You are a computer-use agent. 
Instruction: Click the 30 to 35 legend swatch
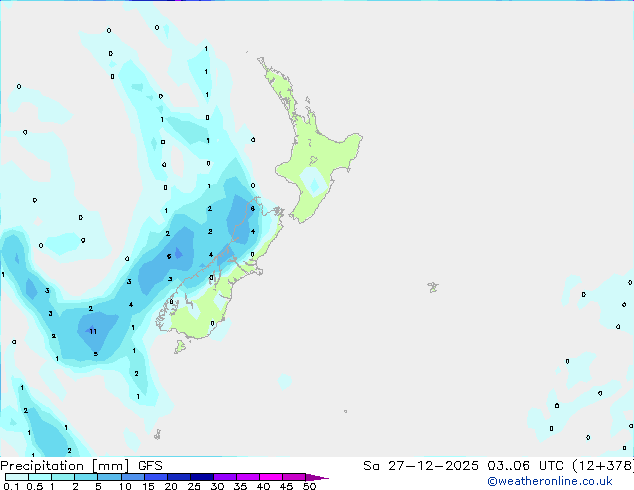tap(225, 477)
